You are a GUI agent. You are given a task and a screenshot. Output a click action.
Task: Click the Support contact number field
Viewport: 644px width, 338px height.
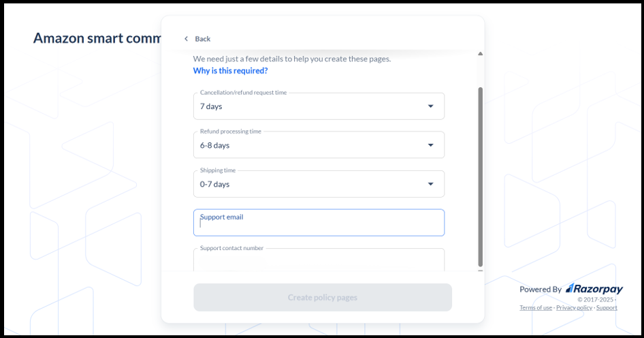pos(319,260)
